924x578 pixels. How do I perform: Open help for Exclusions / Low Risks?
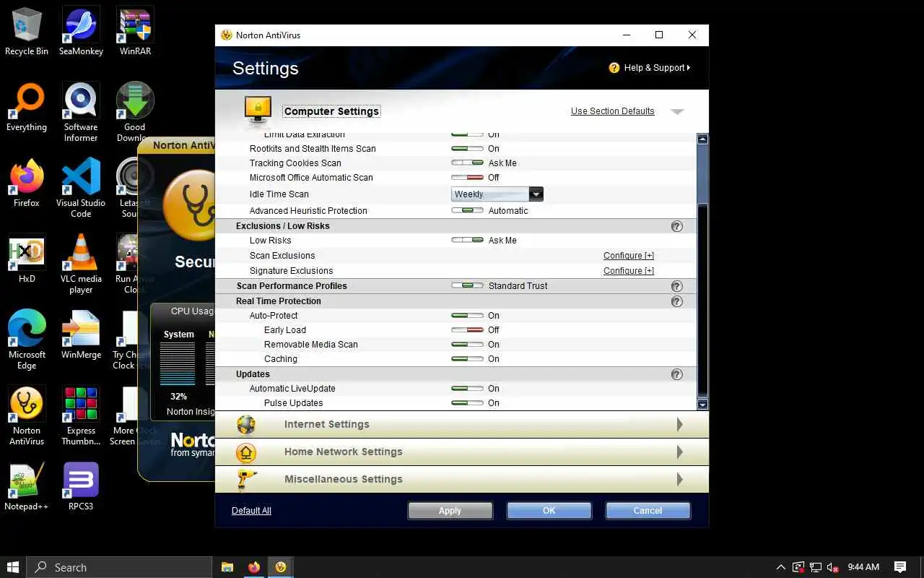point(676,226)
